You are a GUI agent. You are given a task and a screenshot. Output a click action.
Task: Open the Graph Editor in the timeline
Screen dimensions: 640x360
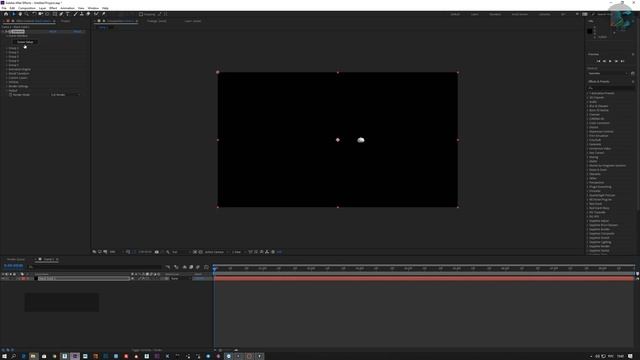coord(206,267)
